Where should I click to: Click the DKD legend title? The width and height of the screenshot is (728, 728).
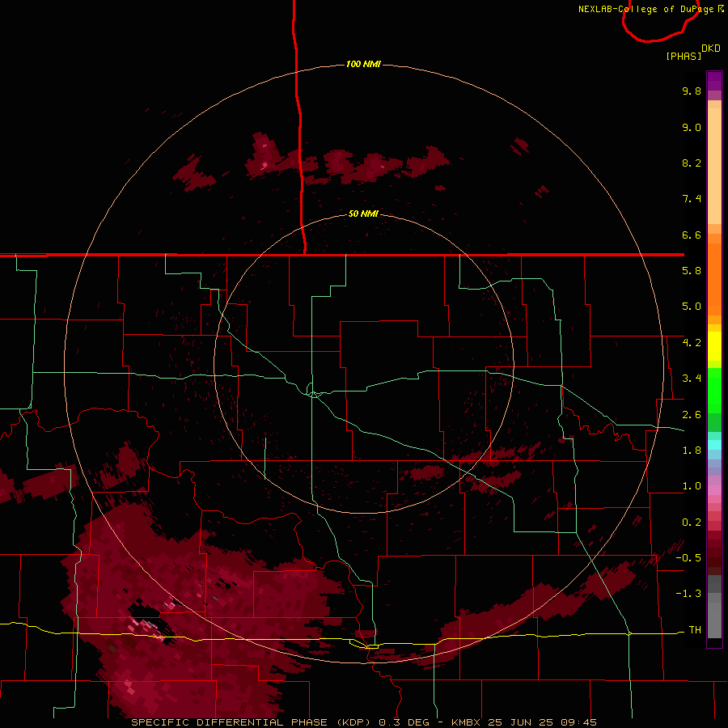[x=711, y=49]
